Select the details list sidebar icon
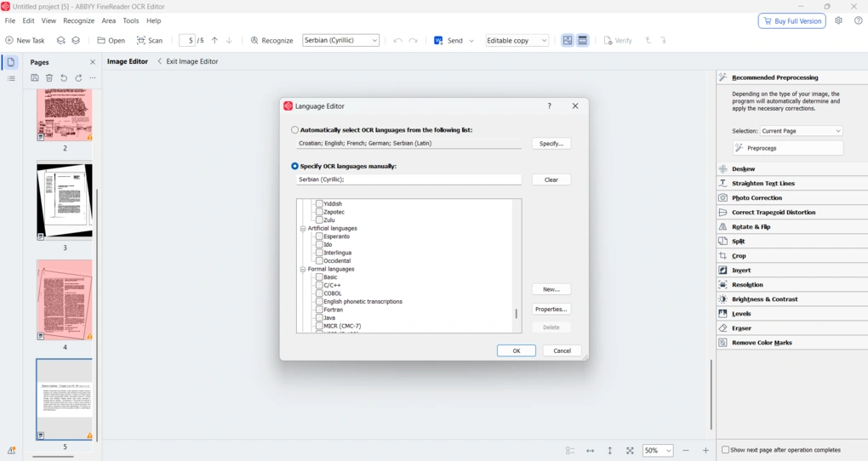868x461 pixels. click(11, 78)
